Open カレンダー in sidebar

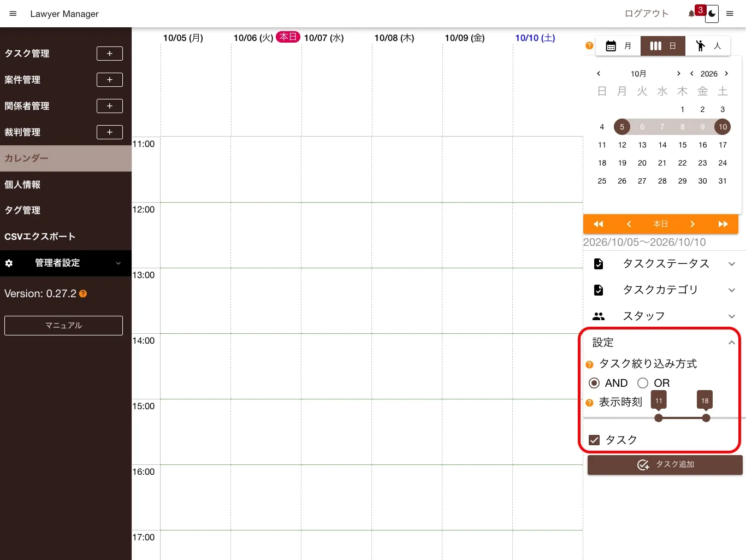[66, 158]
